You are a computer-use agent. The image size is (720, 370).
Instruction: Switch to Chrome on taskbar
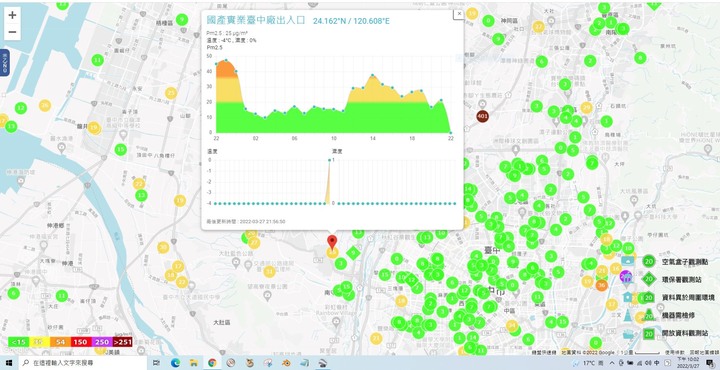click(x=212, y=363)
